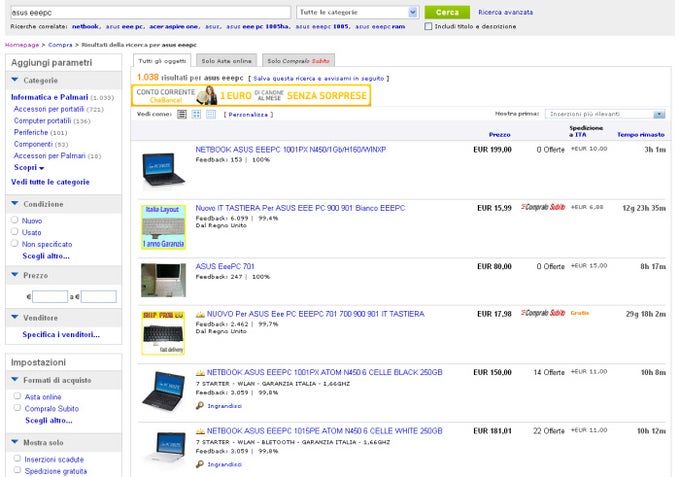The width and height of the screenshot is (680, 477).
Task: Open Ricerca avanzata link
Action: (x=506, y=12)
